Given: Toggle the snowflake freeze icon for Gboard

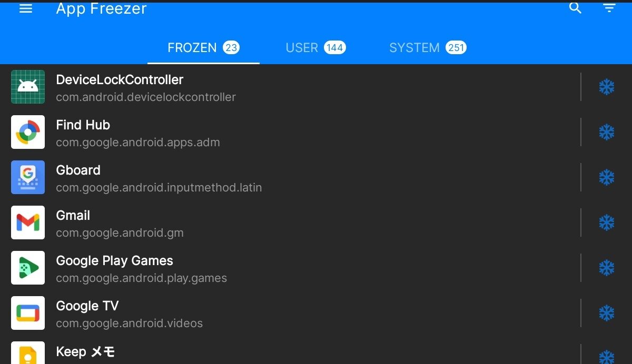Looking at the screenshot, I should click(x=607, y=177).
